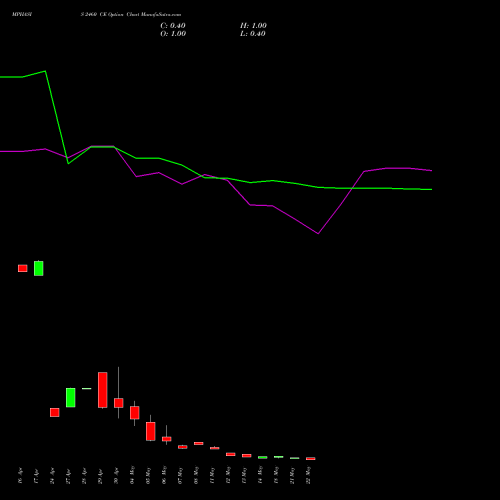500x500 pixels.
Task: Click the red candle above 24 Apr
Action: tap(55, 412)
